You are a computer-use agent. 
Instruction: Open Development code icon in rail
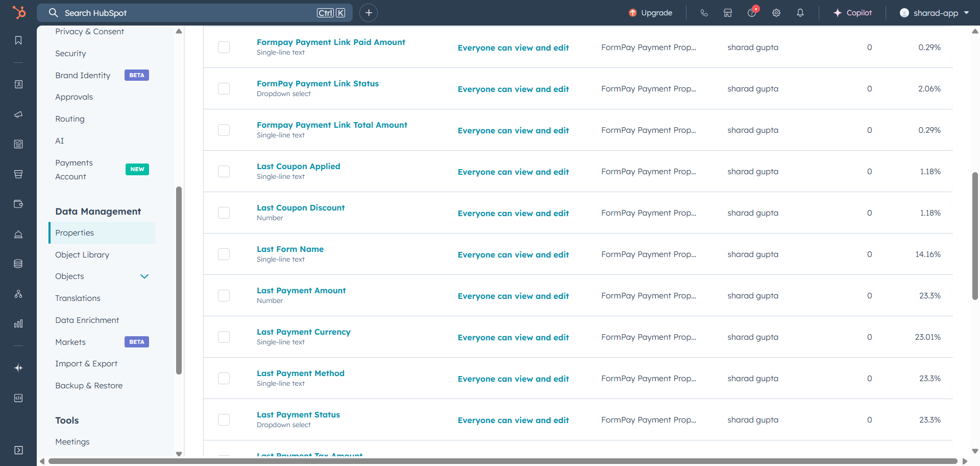point(18,398)
